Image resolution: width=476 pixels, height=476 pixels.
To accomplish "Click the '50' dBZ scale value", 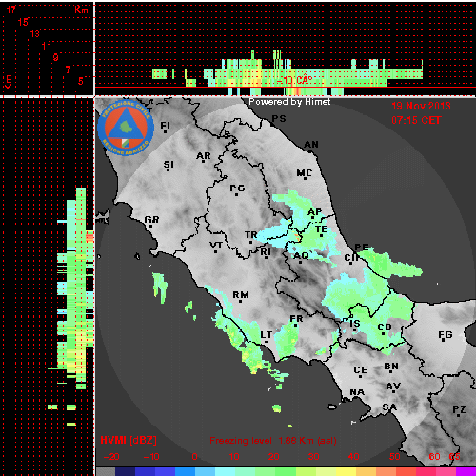I will (x=394, y=457).
